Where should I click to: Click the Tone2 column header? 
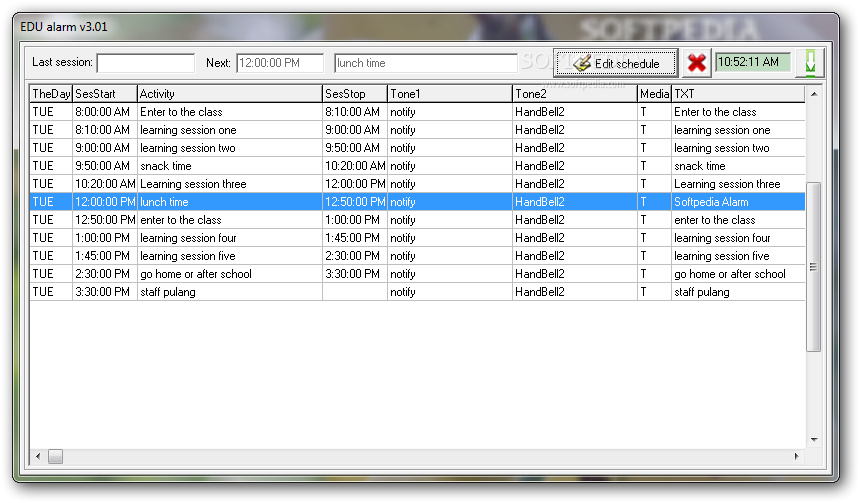575,94
